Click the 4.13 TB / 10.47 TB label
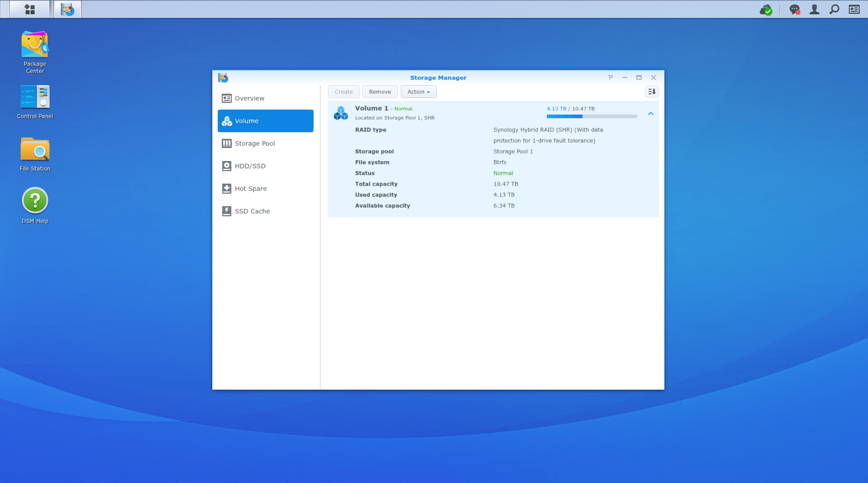 [571, 108]
